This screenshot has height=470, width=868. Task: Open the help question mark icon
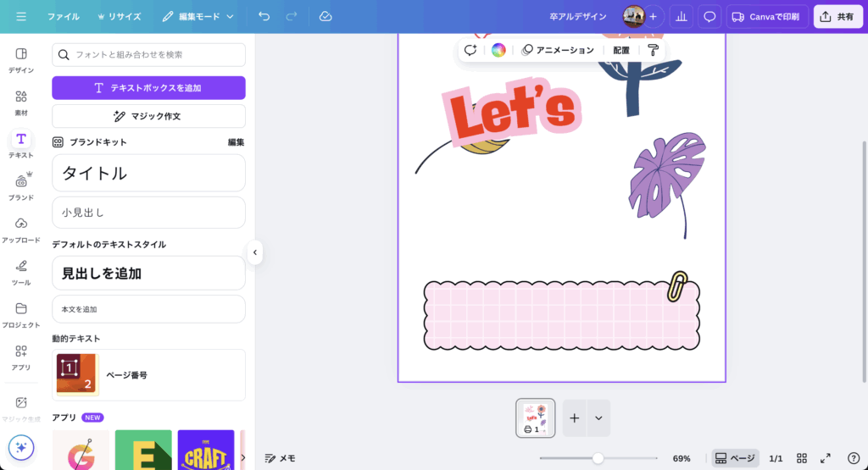853,458
